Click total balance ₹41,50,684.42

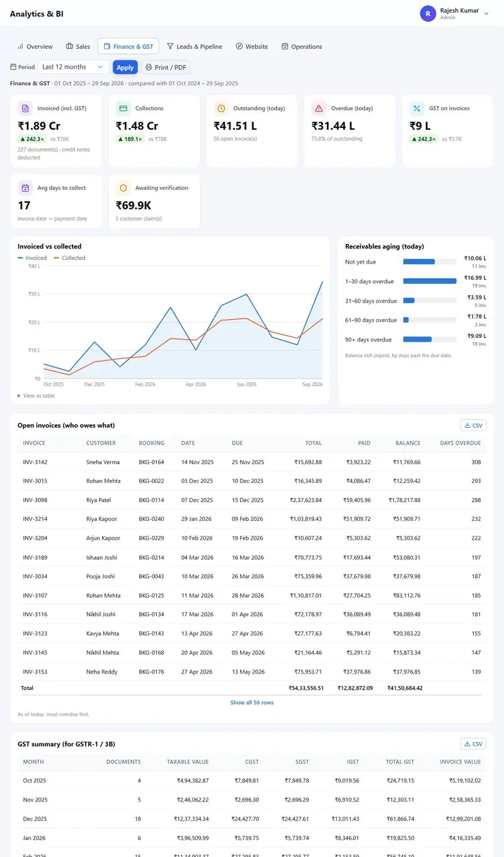pyautogui.click(x=405, y=688)
